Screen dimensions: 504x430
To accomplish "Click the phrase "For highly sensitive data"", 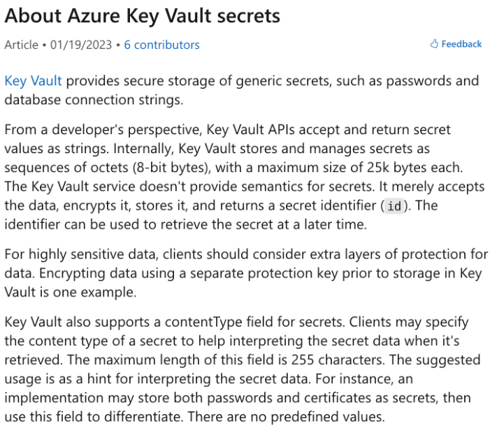I will [x=74, y=255].
